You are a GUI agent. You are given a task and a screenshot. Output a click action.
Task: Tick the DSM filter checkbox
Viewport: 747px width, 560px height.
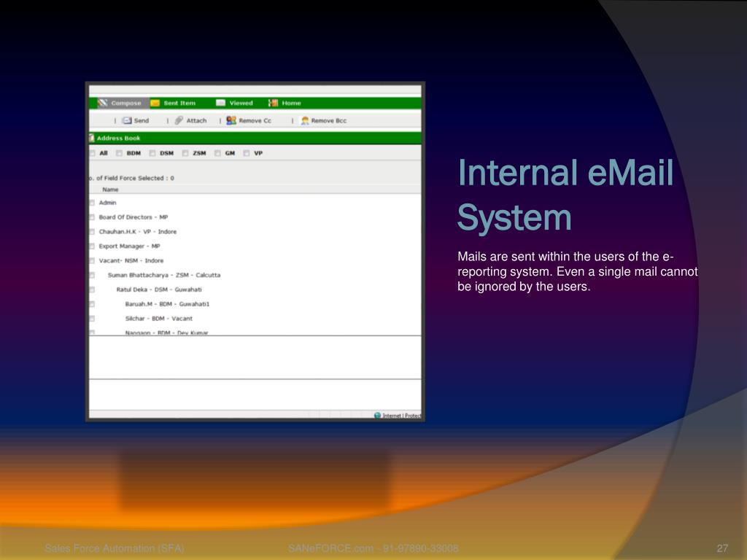(152, 153)
